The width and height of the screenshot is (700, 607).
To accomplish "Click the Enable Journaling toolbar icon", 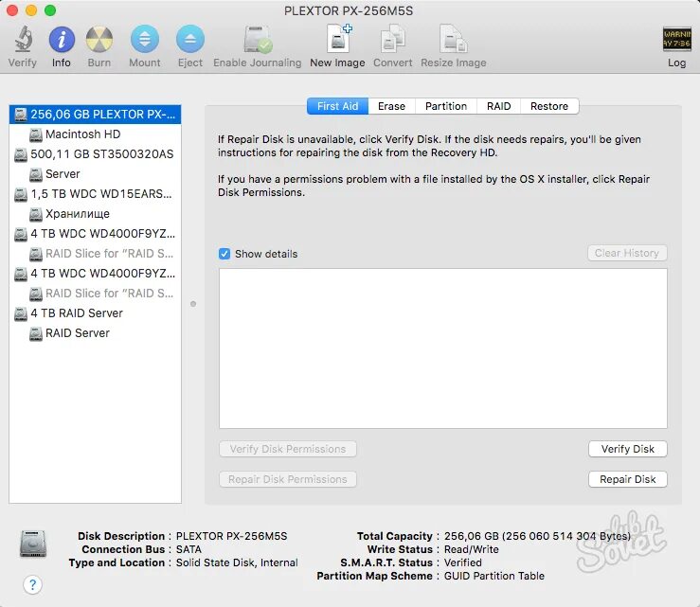I will tap(258, 39).
